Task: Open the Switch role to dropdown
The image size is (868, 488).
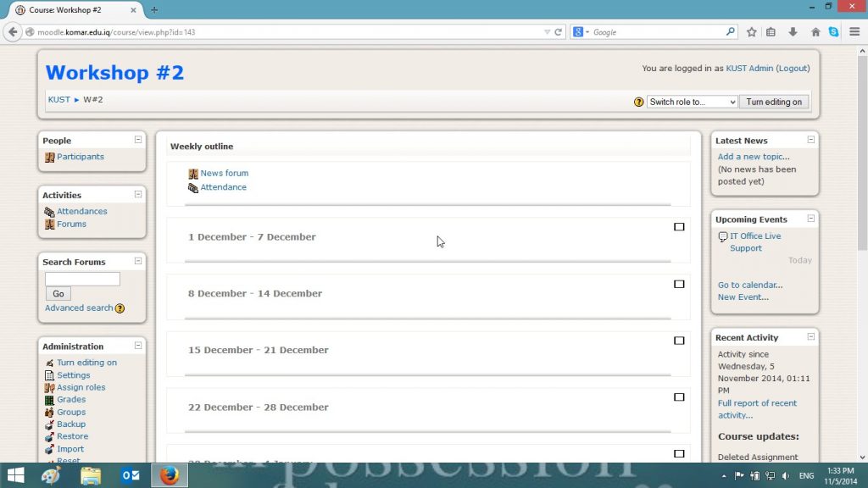Action: 692,102
